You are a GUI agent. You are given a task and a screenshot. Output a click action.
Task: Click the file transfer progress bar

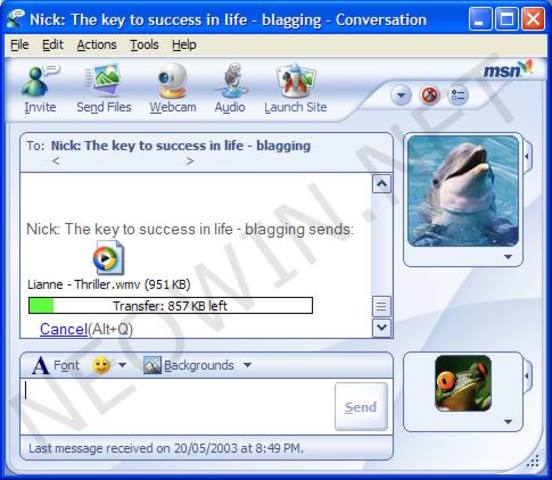170,305
